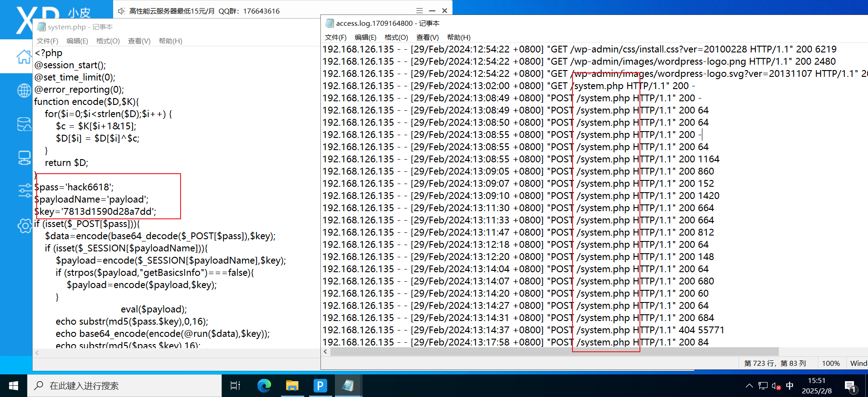Image resolution: width=868 pixels, height=397 pixels.
Task: Open 查看(V) menu in system.php Notepad
Action: point(139,41)
